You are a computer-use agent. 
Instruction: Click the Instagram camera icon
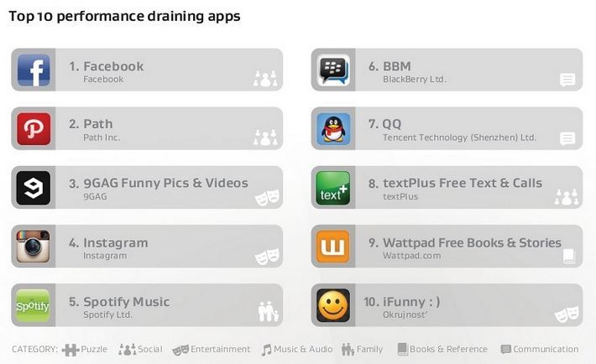tap(34, 247)
